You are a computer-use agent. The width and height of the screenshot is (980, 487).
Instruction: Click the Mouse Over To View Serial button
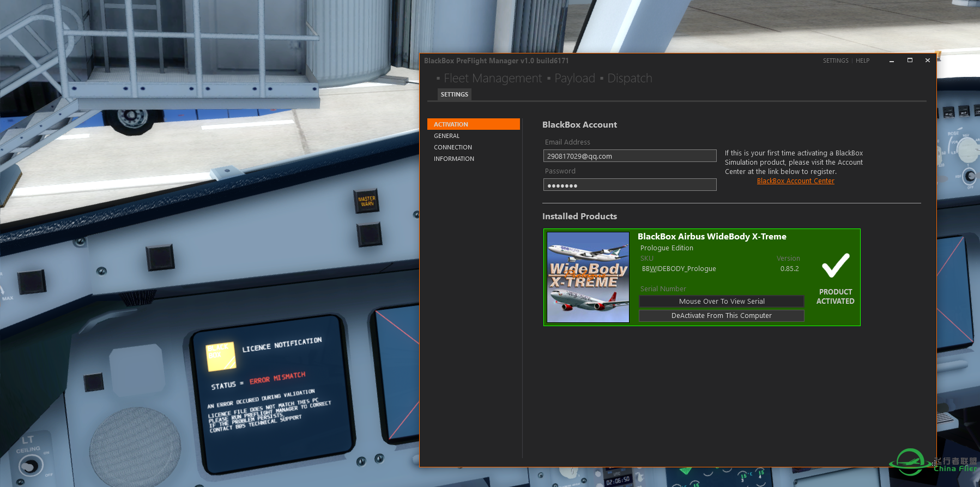click(x=721, y=301)
